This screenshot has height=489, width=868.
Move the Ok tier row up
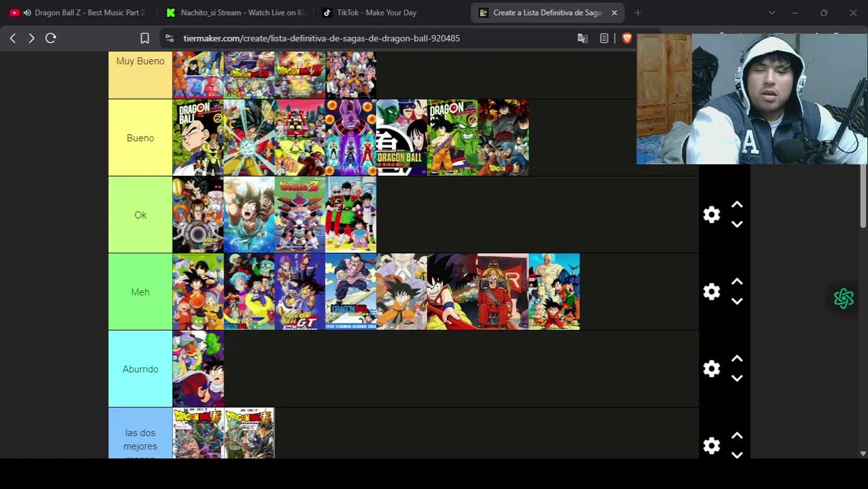(737, 204)
